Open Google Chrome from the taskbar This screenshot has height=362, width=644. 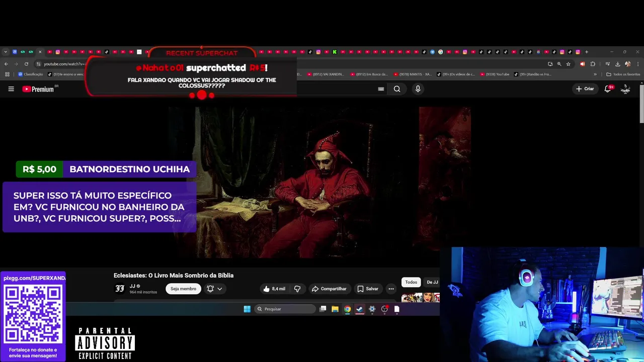347,309
